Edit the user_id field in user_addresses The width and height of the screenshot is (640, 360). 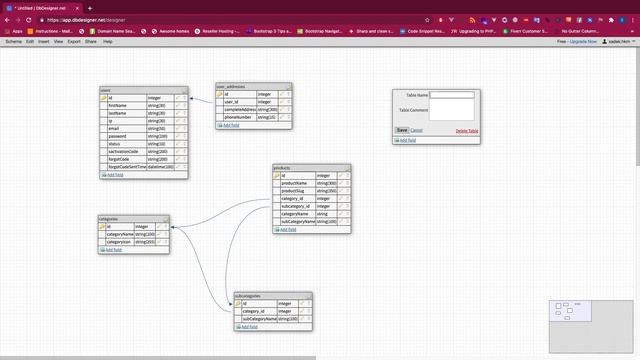pyautogui.click(x=282, y=102)
